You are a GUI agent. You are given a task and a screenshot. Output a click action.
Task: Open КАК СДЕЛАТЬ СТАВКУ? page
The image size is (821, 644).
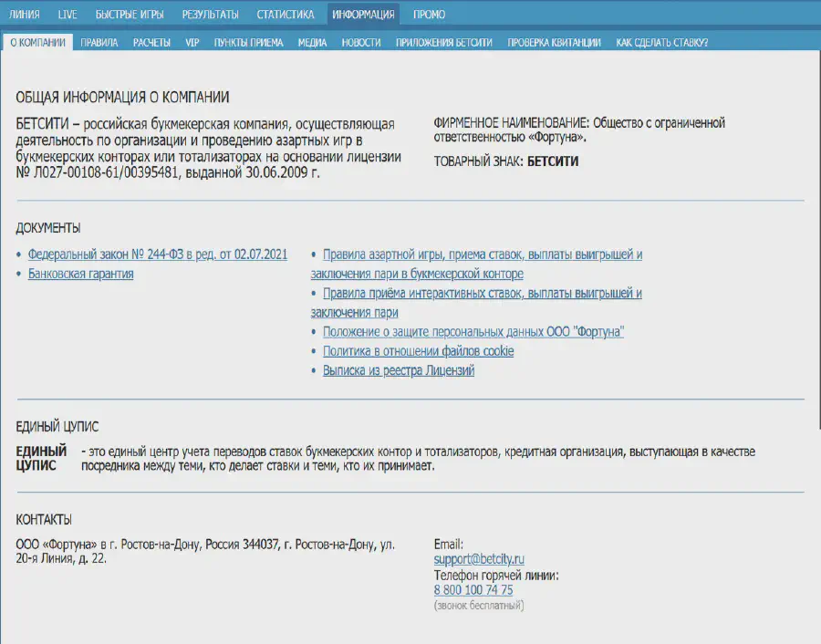[x=662, y=42]
